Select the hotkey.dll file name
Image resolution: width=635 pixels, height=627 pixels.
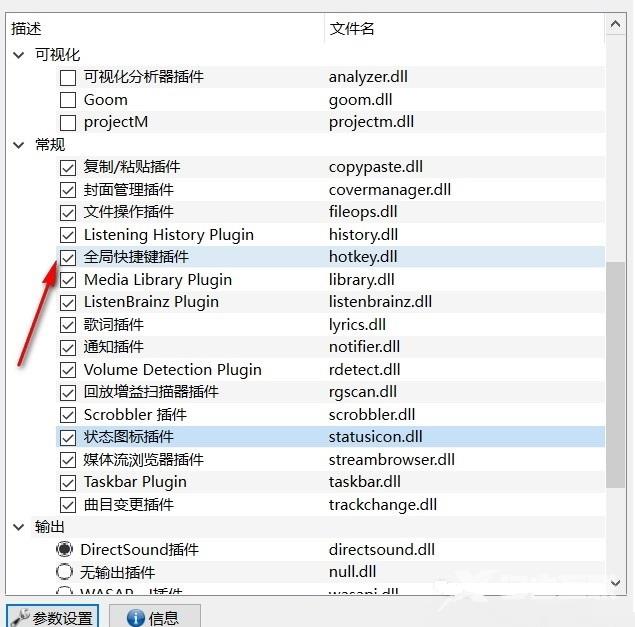click(363, 257)
